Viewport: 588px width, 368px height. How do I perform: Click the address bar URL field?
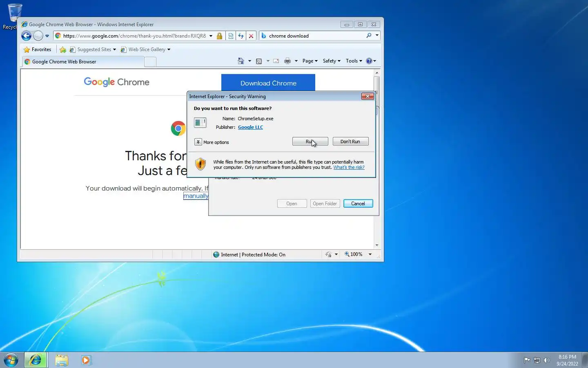tap(135, 36)
